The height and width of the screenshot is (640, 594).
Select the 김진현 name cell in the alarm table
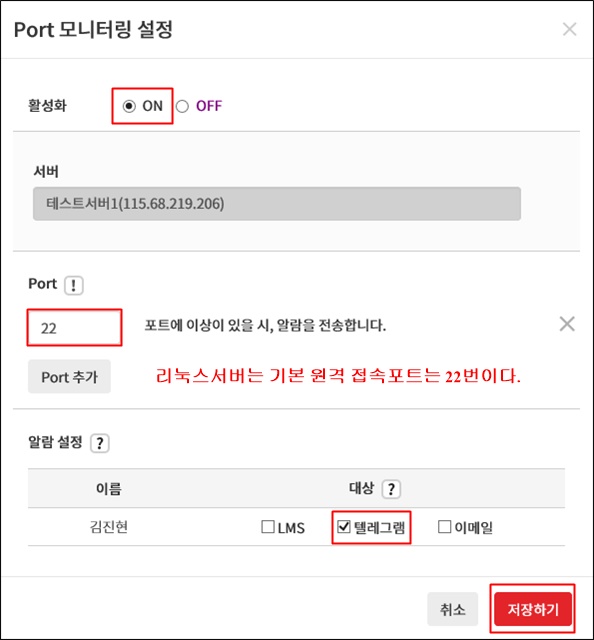pos(109,527)
